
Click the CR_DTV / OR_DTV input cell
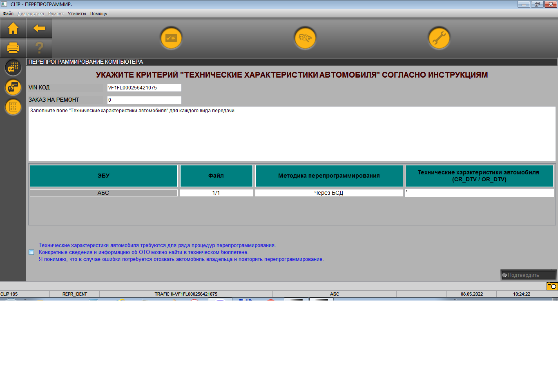coord(479,193)
